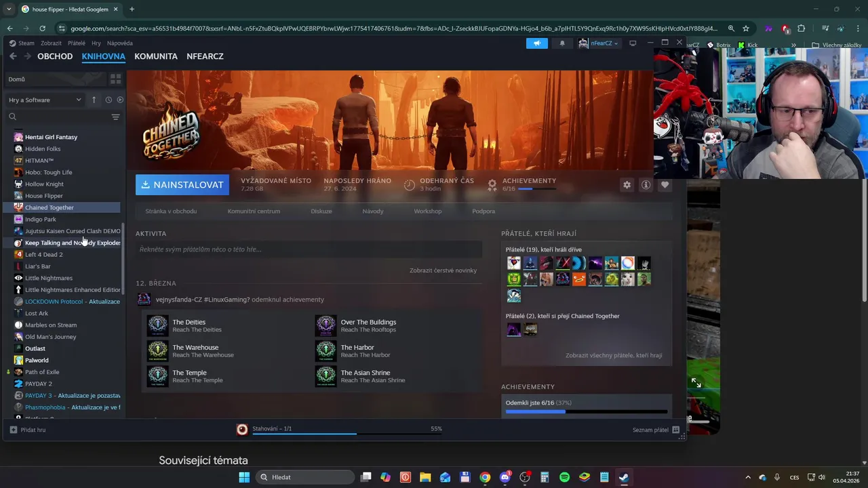Open Steam notifications bell

(x=562, y=43)
